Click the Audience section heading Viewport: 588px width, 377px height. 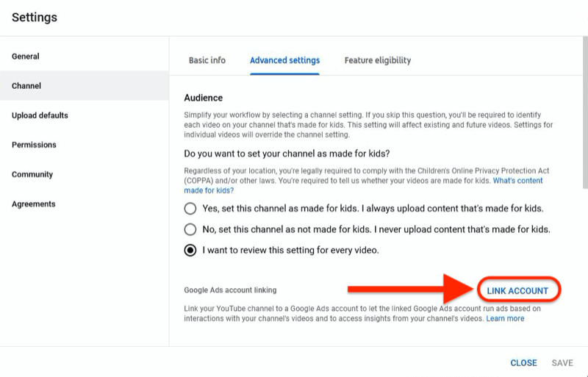click(x=204, y=98)
